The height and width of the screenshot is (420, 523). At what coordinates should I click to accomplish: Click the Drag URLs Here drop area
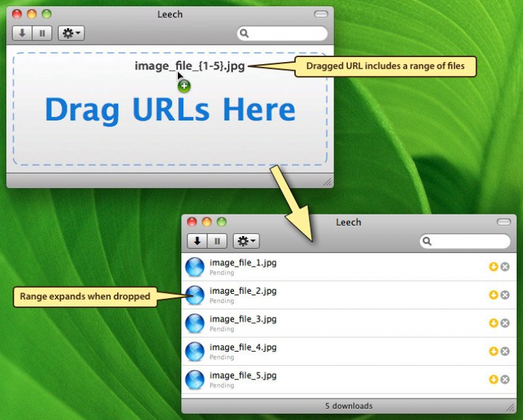(170, 109)
